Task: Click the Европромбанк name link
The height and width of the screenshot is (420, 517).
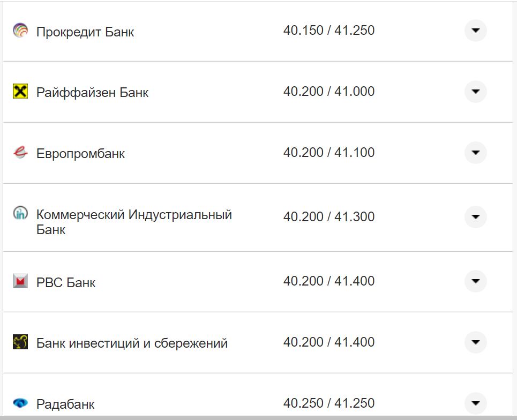Action: point(79,153)
